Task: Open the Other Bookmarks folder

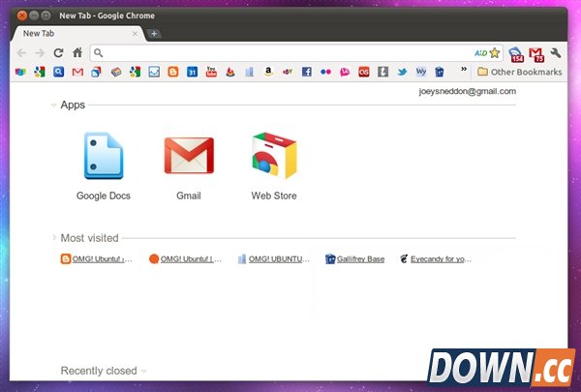Action: (x=519, y=72)
